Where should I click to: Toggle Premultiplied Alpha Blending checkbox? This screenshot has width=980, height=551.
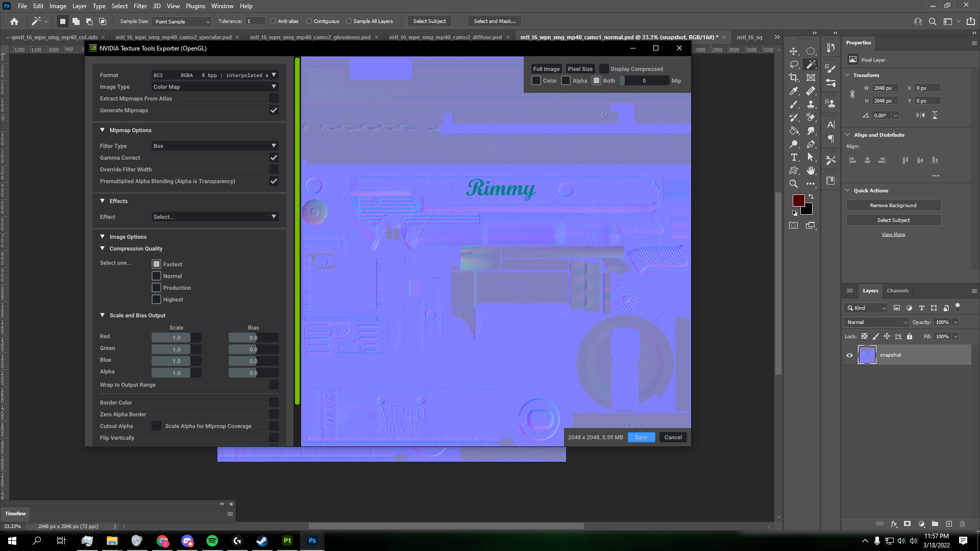tap(274, 181)
